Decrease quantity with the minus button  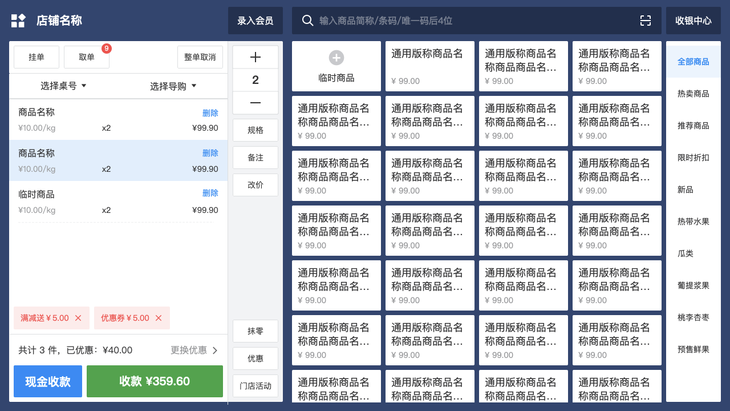tap(255, 102)
